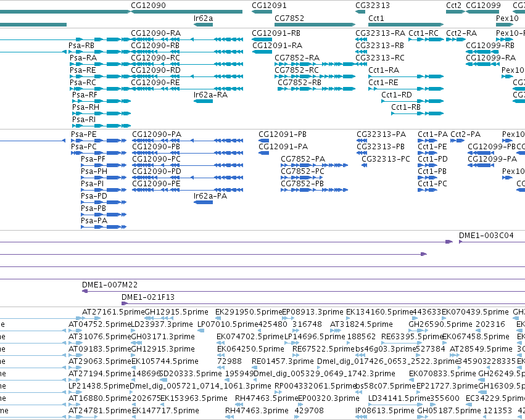Click the CG32313-RA transcript label
525x420 pixels.
(x=381, y=33)
